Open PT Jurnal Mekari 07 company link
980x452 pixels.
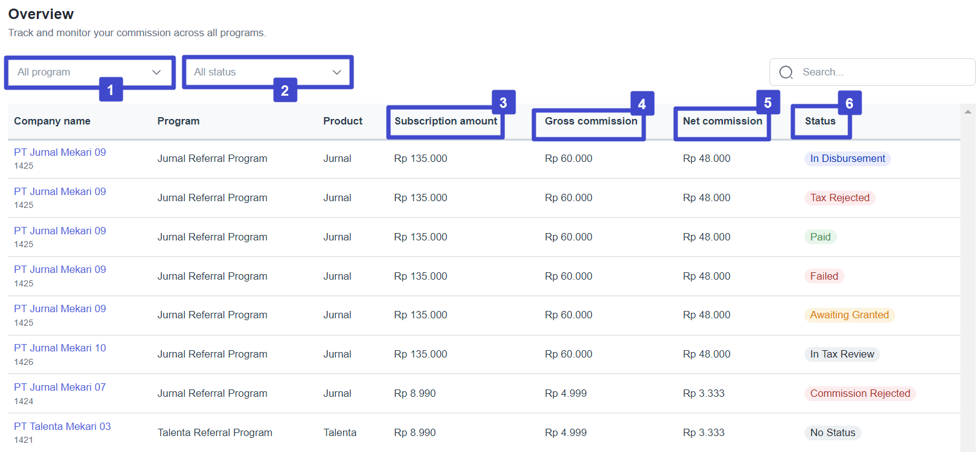[x=60, y=388]
